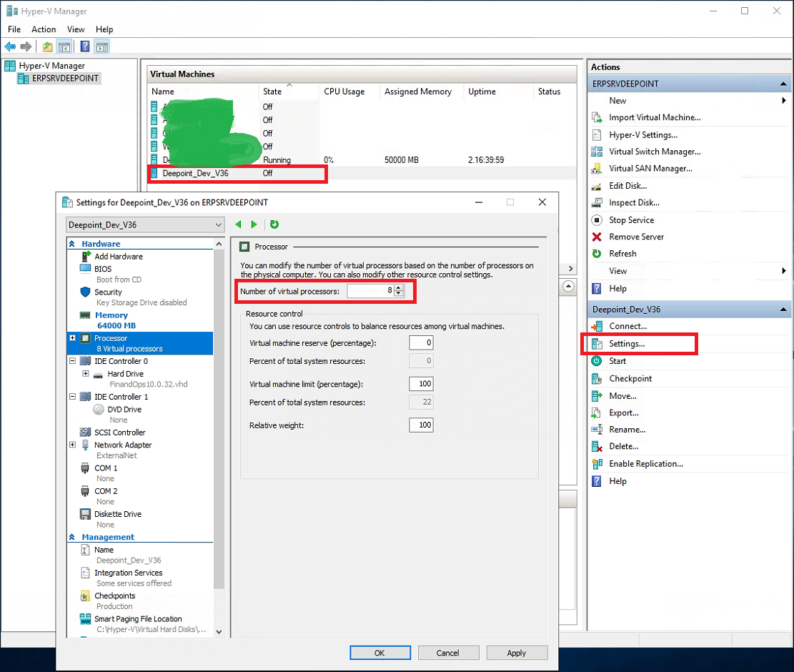Select Memory in the hardware list

point(111,315)
